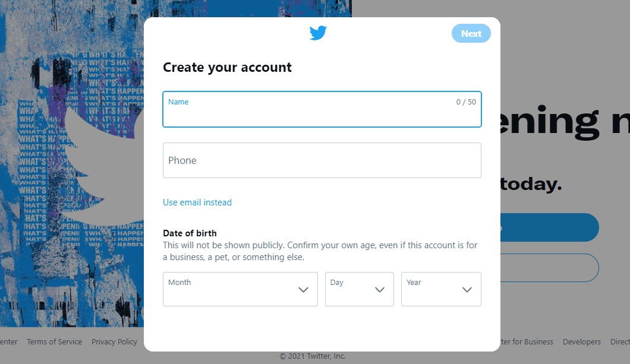Click the Create your account heading
The height and width of the screenshot is (364, 630).
[227, 67]
